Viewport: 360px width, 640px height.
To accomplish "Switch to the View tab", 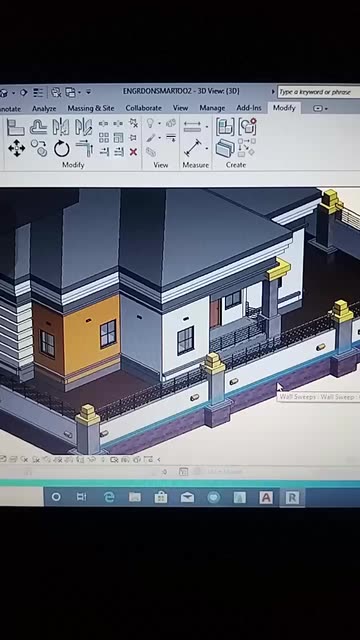I will click(x=180, y=108).
